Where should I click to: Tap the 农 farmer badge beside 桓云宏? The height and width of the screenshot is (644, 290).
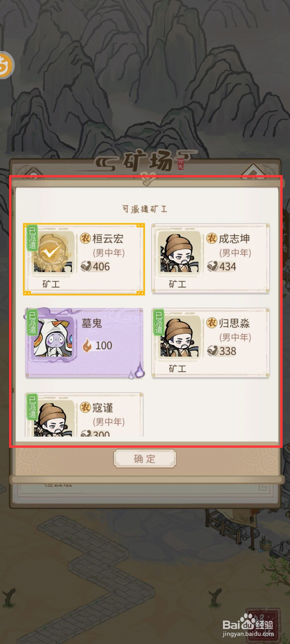click(x=85, y=238)
